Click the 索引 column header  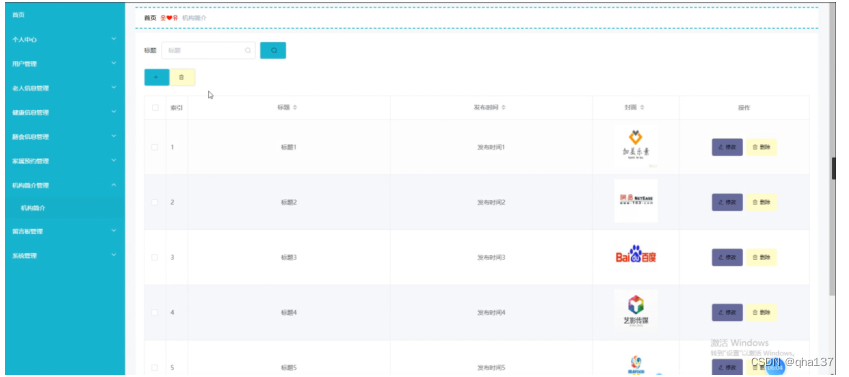[x=177, y=108]
